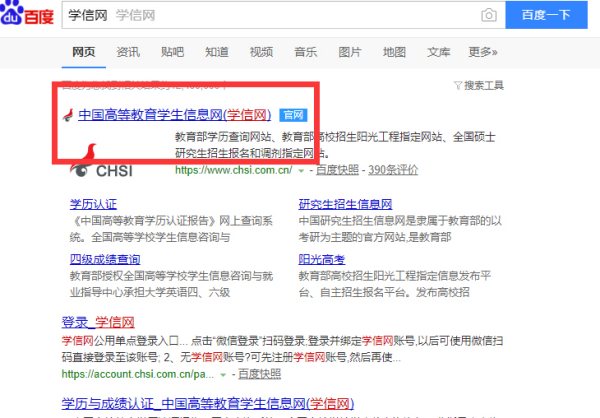Open 搜索工具 filter options

point(484,85)
